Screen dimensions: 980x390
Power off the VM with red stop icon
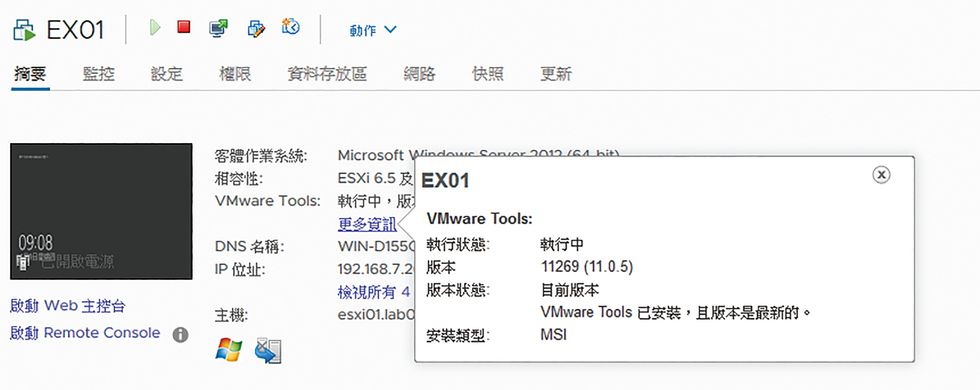click(x=184, y=27)
